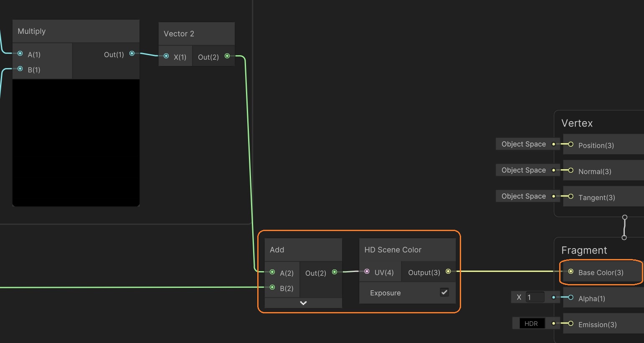Select the Multiply node title
644x343 pixels.
pyautogui.click(x=32, y=31)
